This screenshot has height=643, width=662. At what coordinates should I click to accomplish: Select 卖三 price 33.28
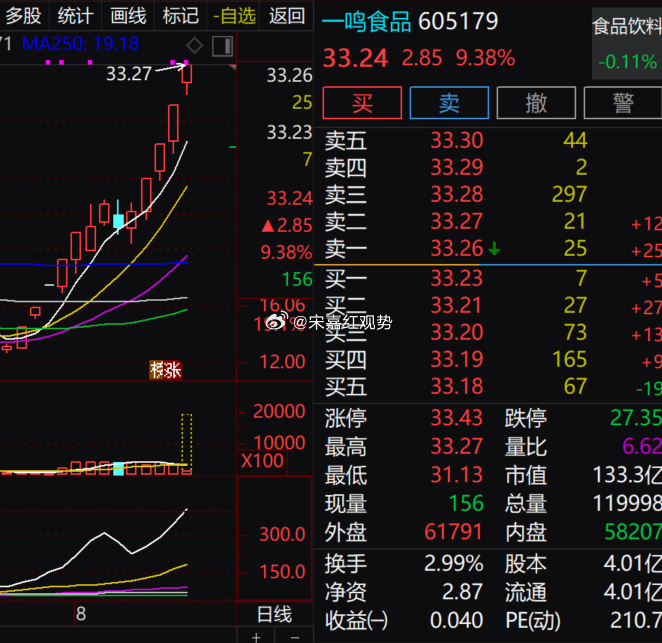tap(457, 194)
